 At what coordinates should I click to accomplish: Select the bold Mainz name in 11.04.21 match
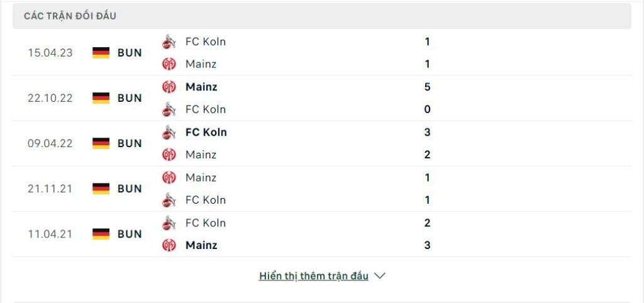pos(201,245)
